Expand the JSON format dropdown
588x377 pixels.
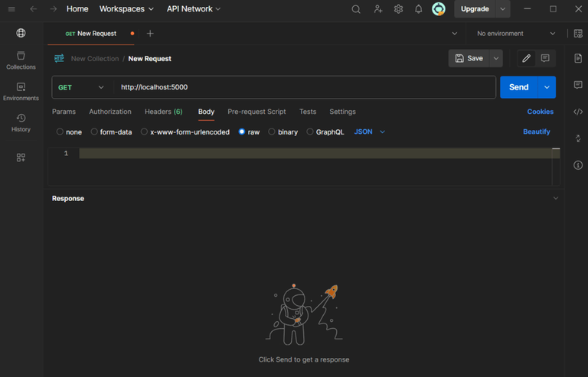370,132
